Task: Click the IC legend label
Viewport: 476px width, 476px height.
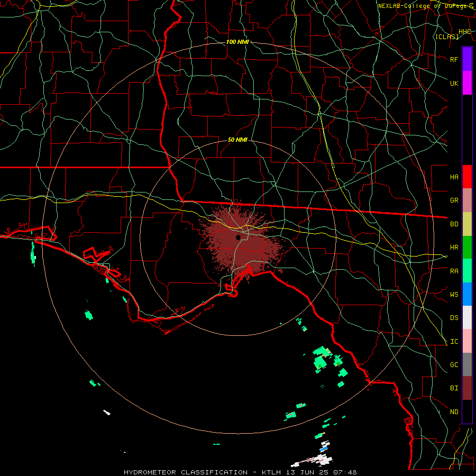Action: [x=454, y=342]
